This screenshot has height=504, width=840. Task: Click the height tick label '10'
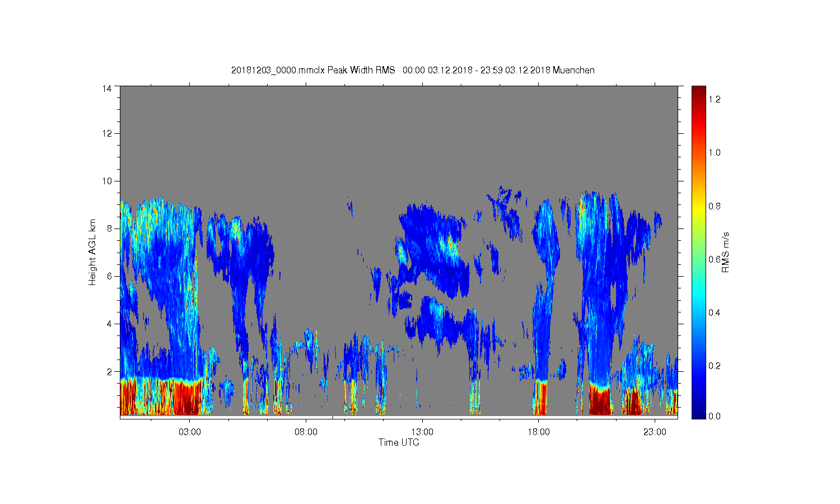(x=107, y=181)
